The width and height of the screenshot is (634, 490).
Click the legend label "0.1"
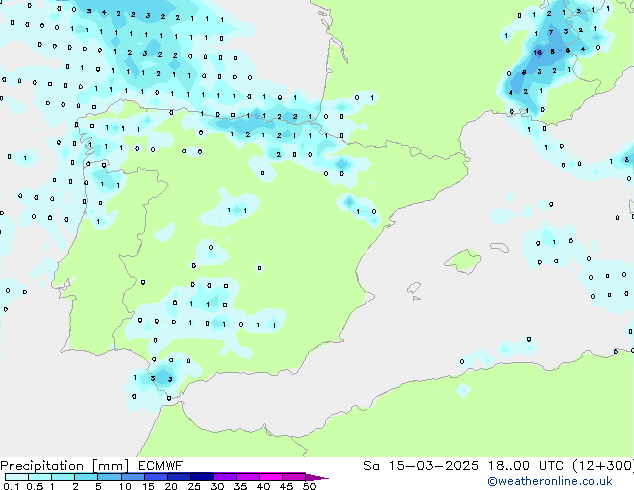coord(11,486)
